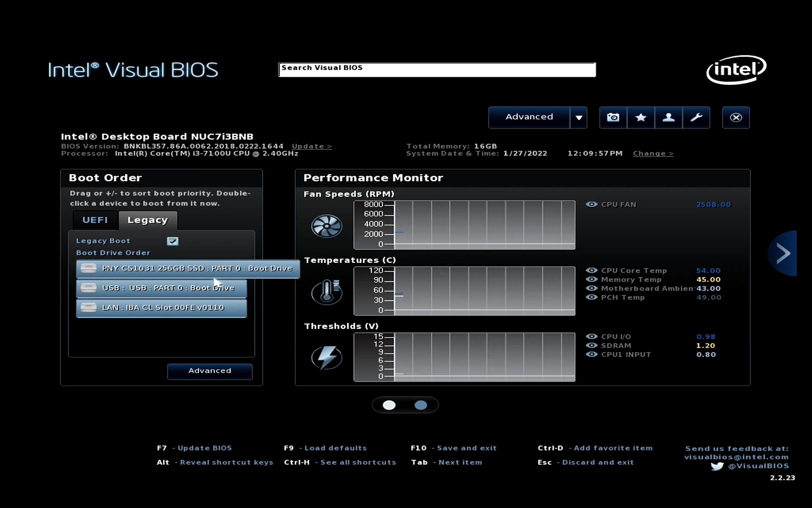
Task: Click the exit X circle icon
Action: [x=736, y=117]
